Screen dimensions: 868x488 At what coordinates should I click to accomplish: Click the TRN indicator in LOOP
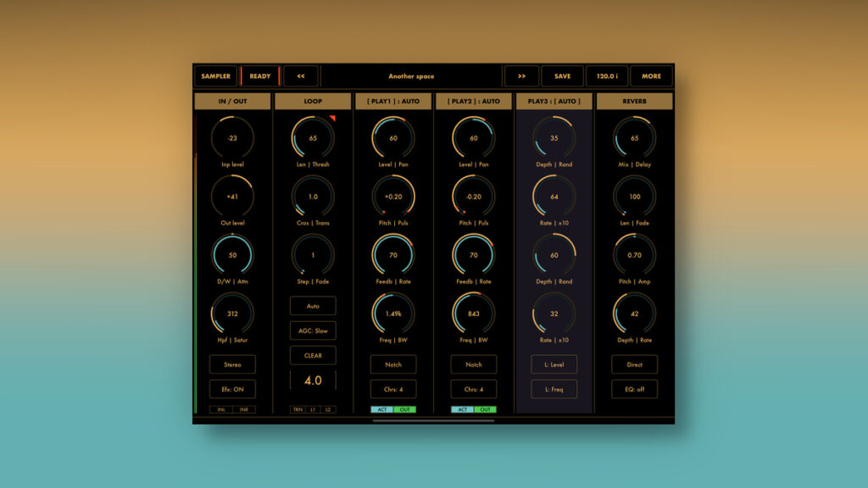point(298,409)
